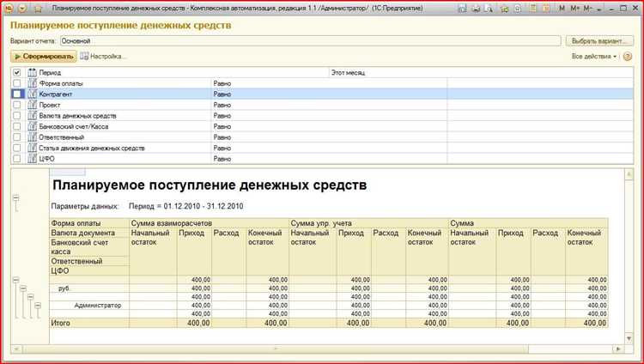Collapse the report header group expander

pos(16,198)
